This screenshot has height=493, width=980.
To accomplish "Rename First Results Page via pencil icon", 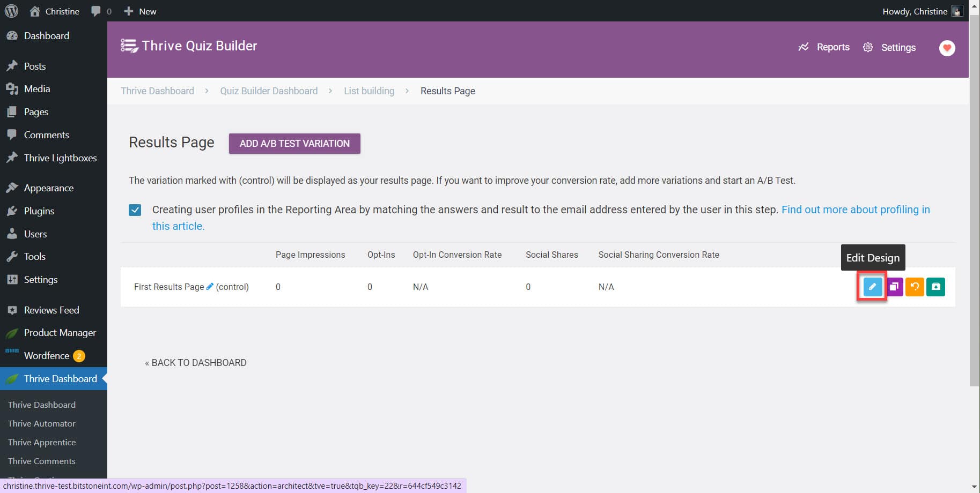I will pos(209,286).
